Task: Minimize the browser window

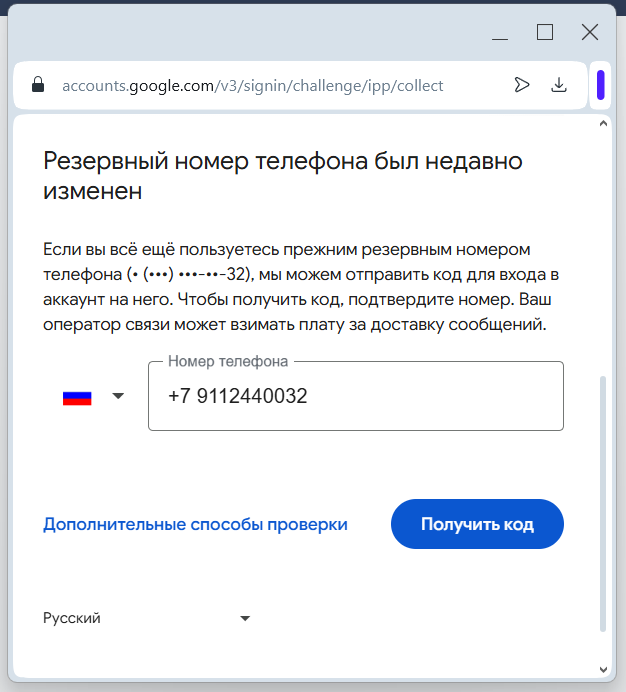Action: (x=500, y=33)
